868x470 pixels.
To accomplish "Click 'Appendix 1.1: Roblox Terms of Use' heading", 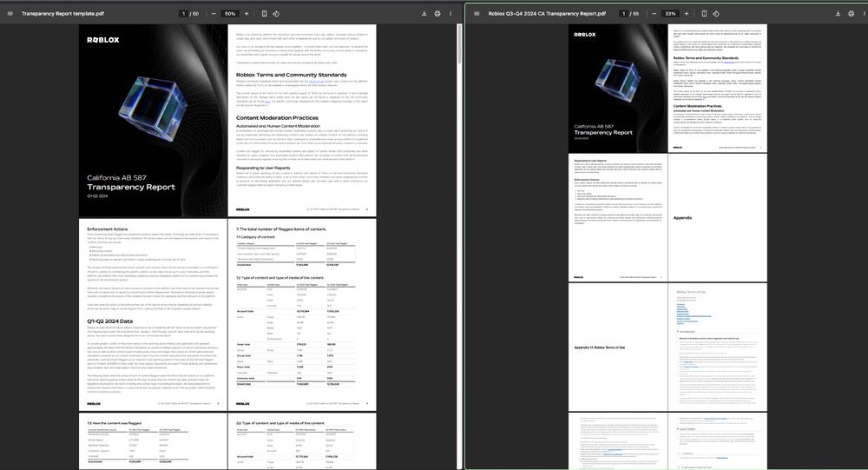I will [600, 348].
